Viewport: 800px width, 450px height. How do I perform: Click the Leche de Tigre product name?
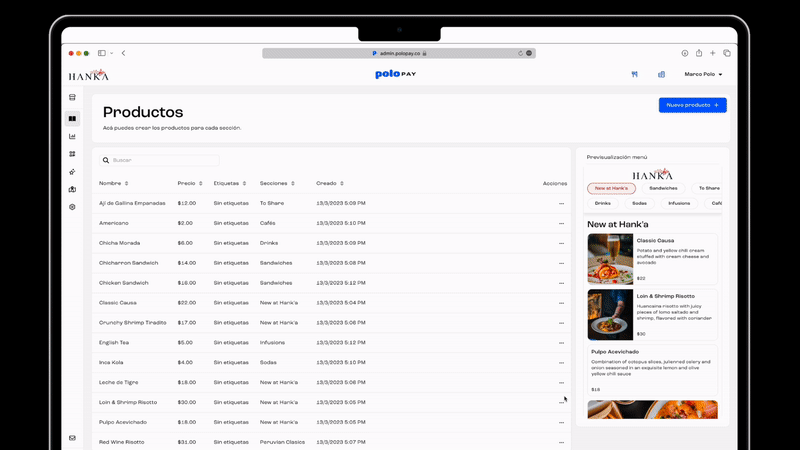[118, 383]
